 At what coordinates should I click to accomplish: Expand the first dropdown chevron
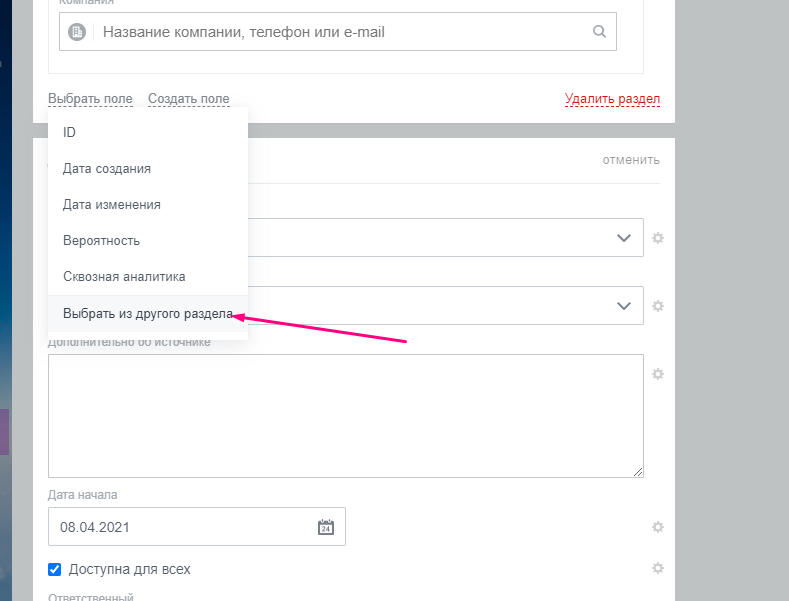[624, 238]
